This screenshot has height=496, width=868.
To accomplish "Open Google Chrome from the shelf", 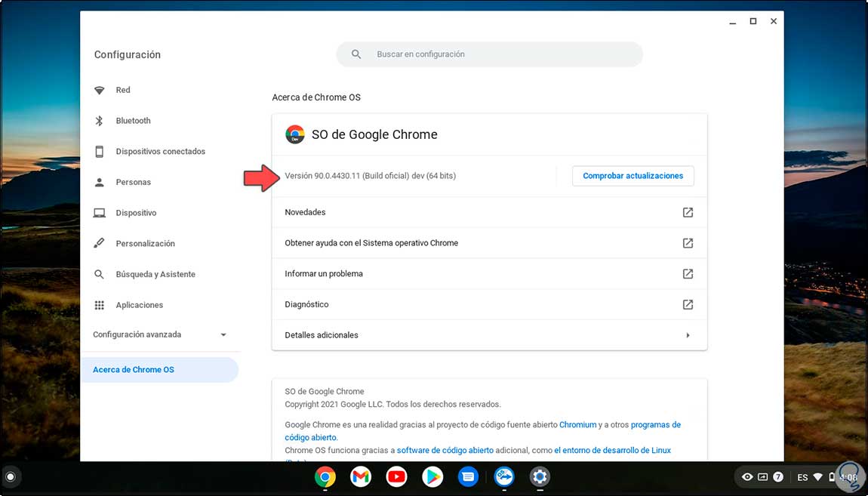I will pos(325,476).
